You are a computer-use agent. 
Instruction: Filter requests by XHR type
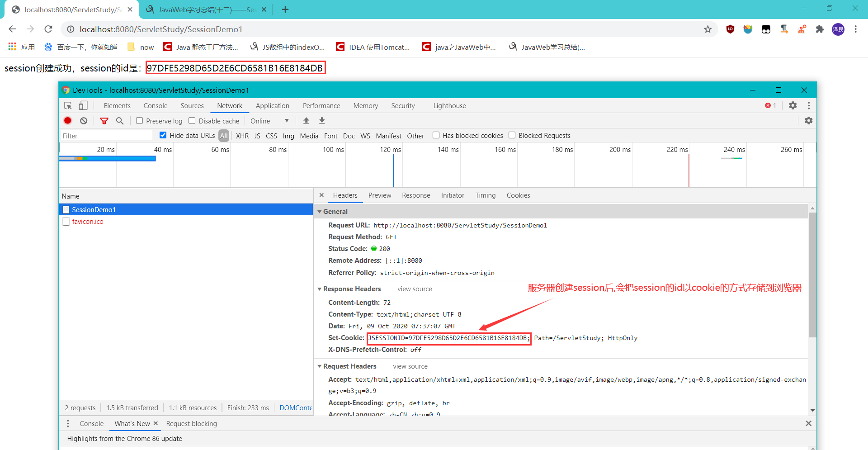tap(242, 136)
